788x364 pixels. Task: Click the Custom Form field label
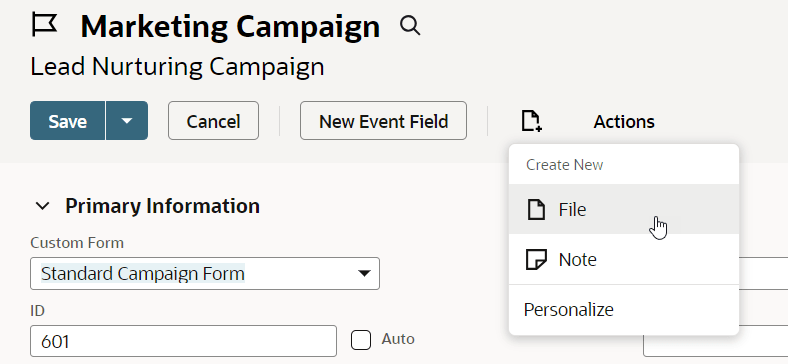point(77,243)
